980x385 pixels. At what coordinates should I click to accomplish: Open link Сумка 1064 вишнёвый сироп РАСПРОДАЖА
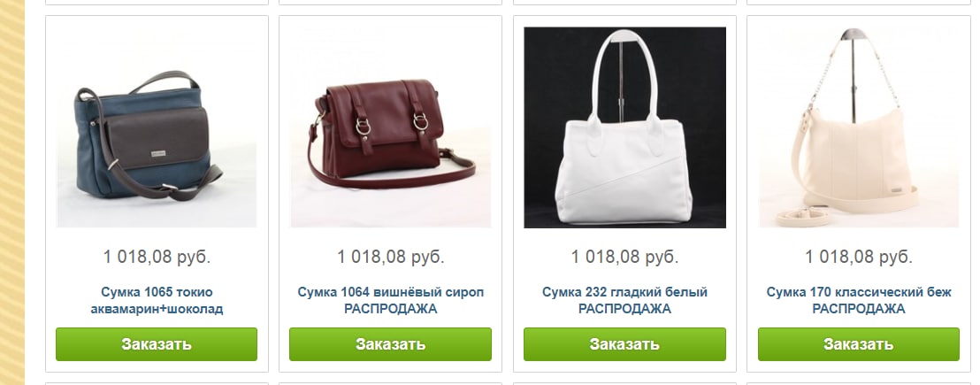[x=390, y=301]
